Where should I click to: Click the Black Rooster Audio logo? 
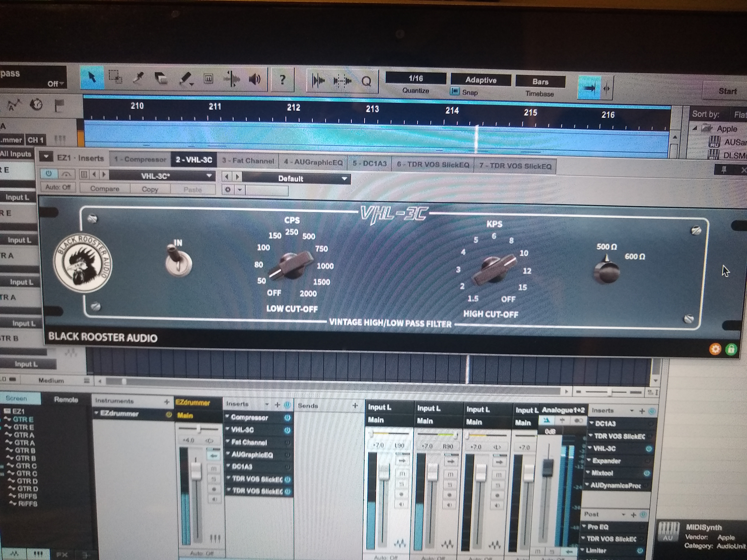coord(83,263)
